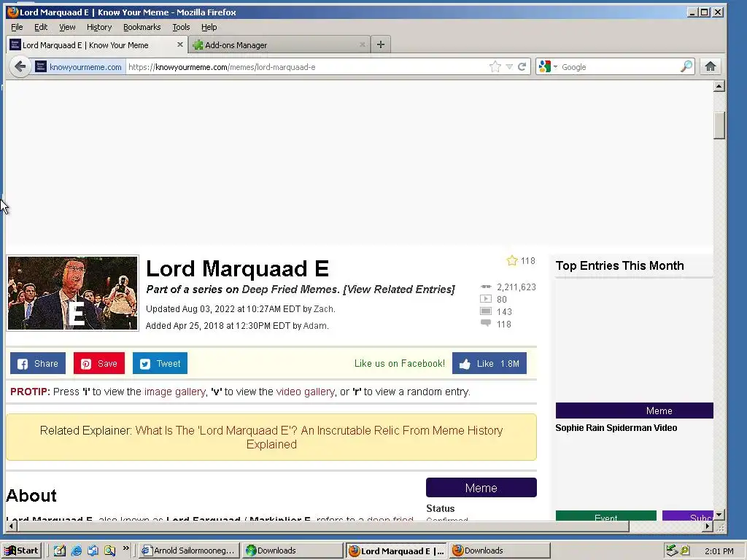Open the Edit menu
Image resolution: width=747 pixels, height=560 pixels.
(41, 27)
